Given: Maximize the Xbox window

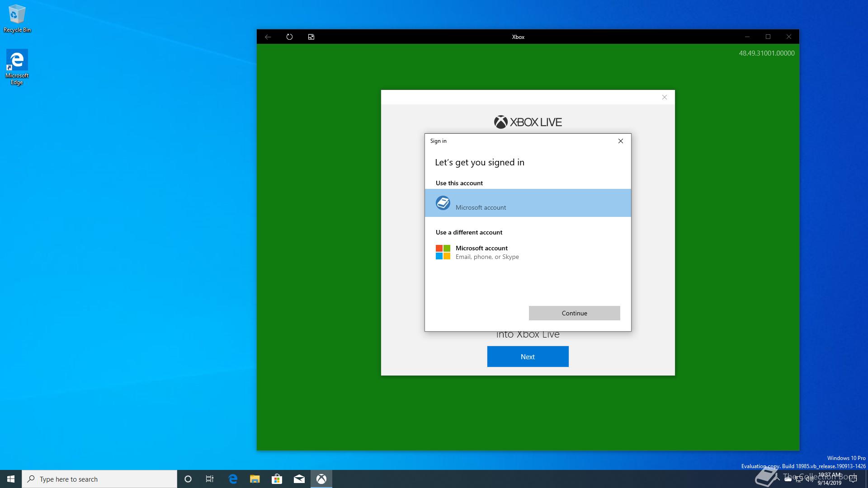Looking at the screenshot, I should 768,37.
